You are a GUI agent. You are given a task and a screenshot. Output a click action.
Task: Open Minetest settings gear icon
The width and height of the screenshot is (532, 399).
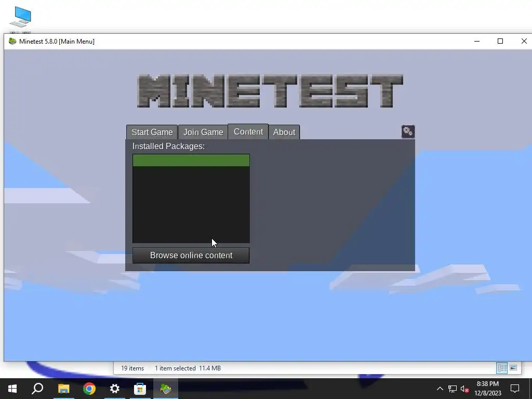(408, 131)
